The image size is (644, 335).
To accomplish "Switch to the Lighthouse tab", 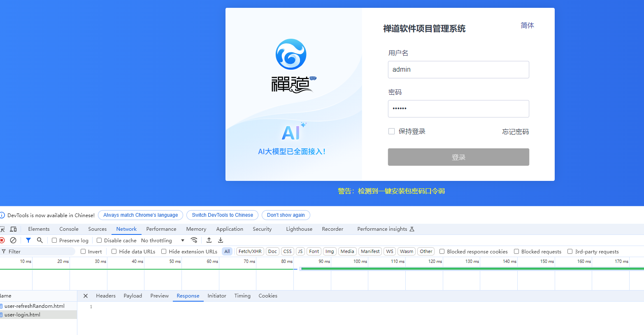I will [x=299, y=229].
